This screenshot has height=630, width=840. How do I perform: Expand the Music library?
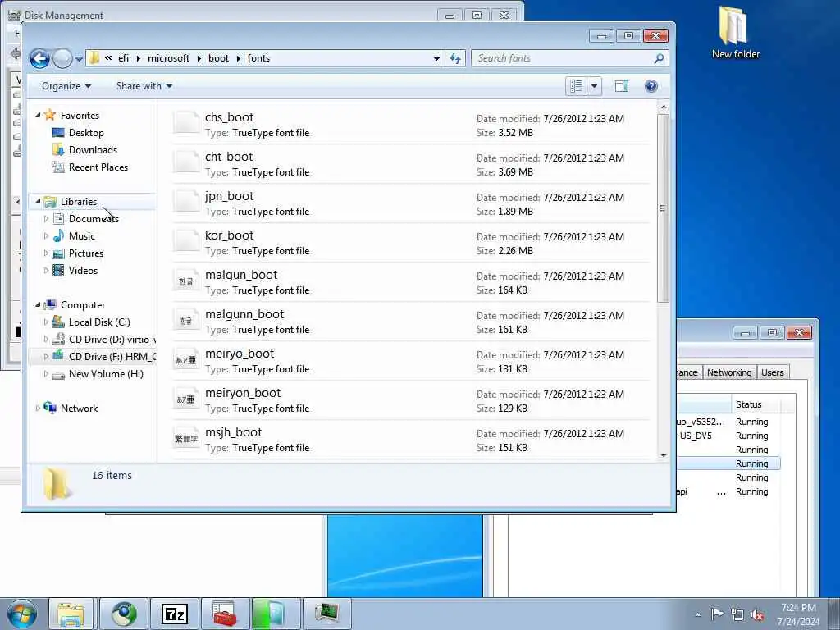[x=46, y=235]
